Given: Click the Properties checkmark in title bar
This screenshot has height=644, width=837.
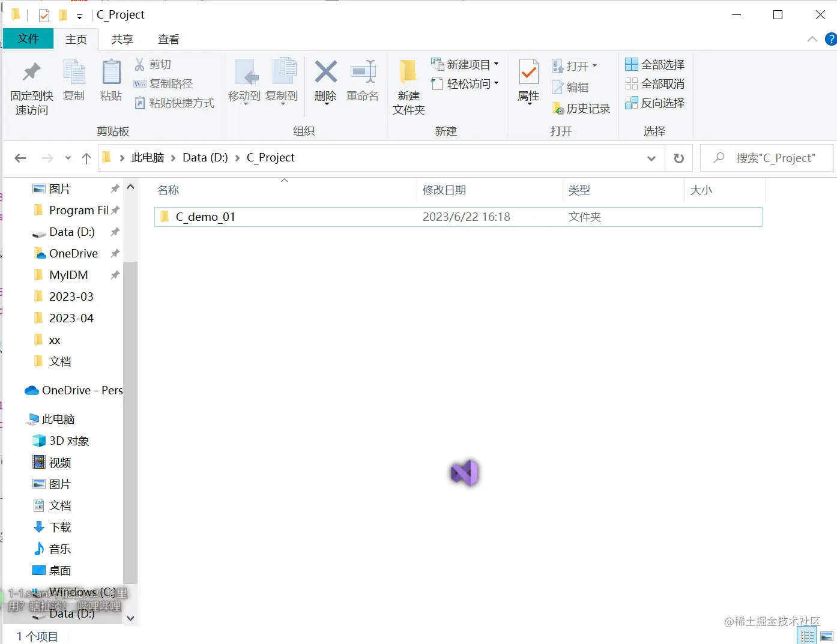Looking at the screenshot, I should (44, 15).
